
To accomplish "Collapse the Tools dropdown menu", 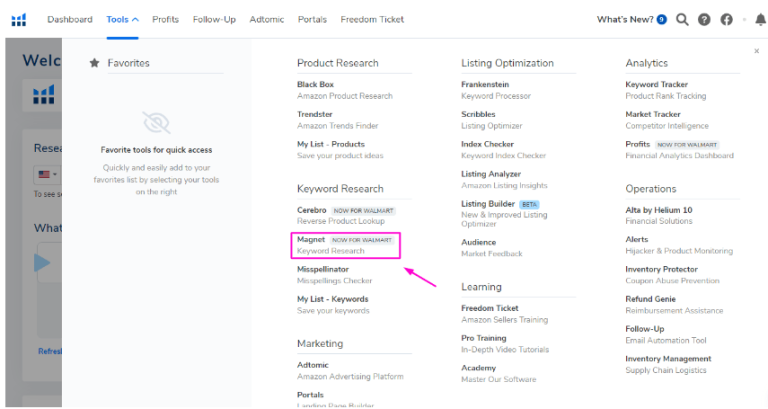I will 122,19.
